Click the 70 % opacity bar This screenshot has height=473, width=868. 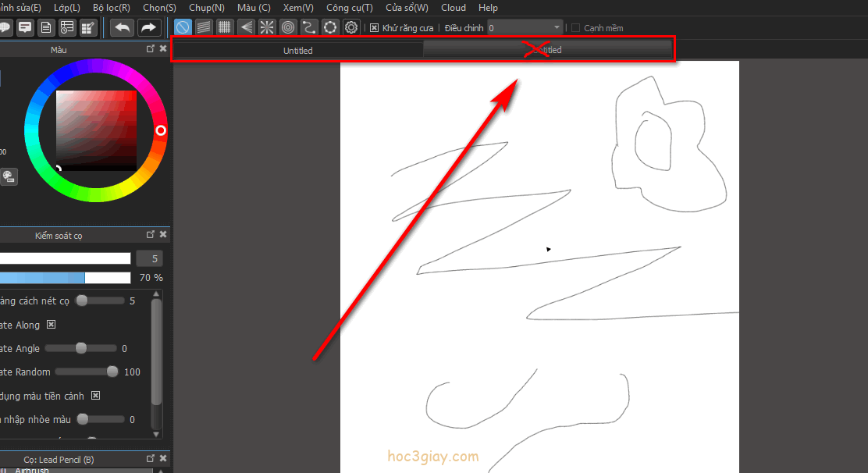[66, 278]
